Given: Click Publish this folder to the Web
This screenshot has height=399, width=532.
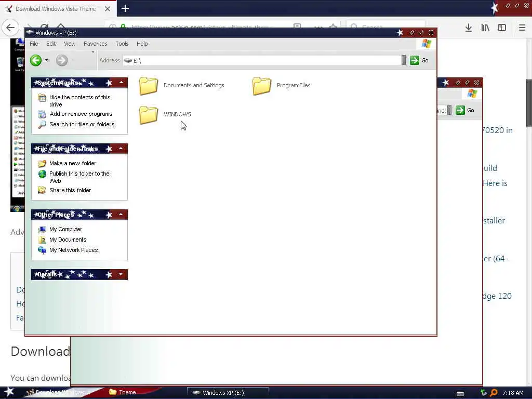Looking at the screenshot, I should tap(79, 177).
